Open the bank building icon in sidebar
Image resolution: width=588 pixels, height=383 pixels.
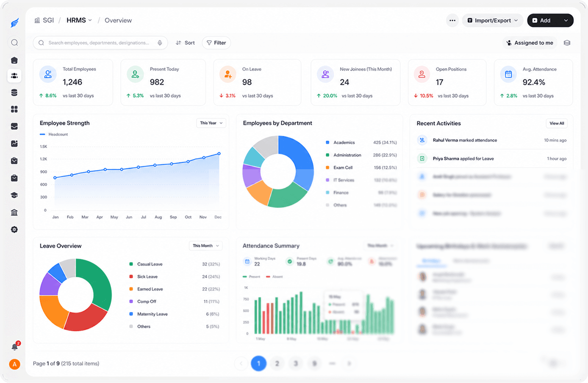[14, 212]
